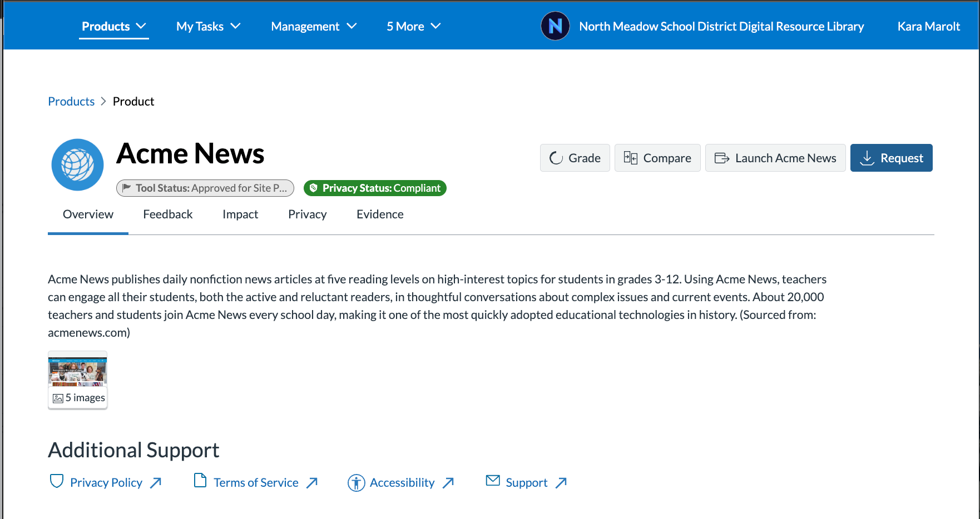Click the Grade button label
The image size is (980, 519).
pos(585,158)
